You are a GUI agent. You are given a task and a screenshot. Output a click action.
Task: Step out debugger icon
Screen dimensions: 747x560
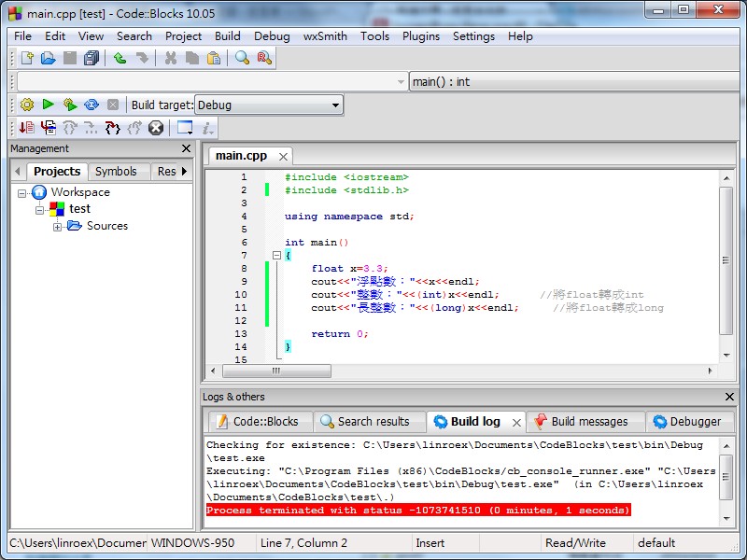[134, 128]
